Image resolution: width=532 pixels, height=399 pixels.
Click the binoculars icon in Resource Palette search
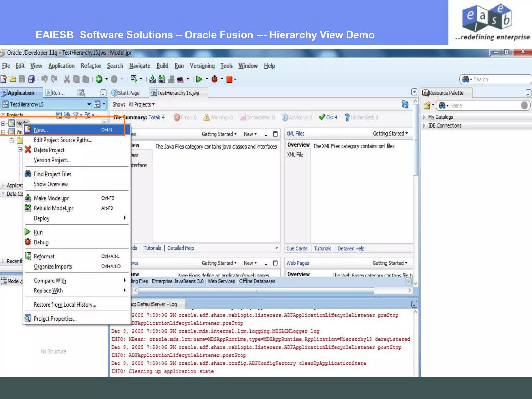point(442,105)
